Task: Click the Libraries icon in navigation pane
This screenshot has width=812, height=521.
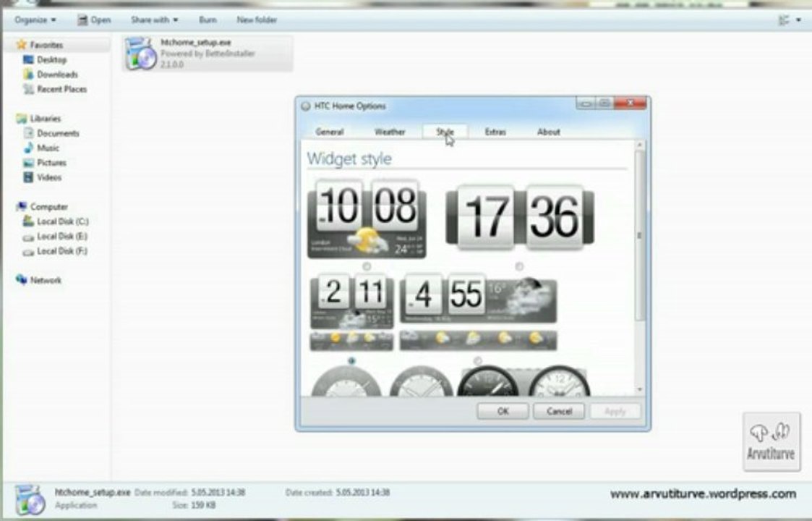Action: pyautogui.click(x=21, y=119)
